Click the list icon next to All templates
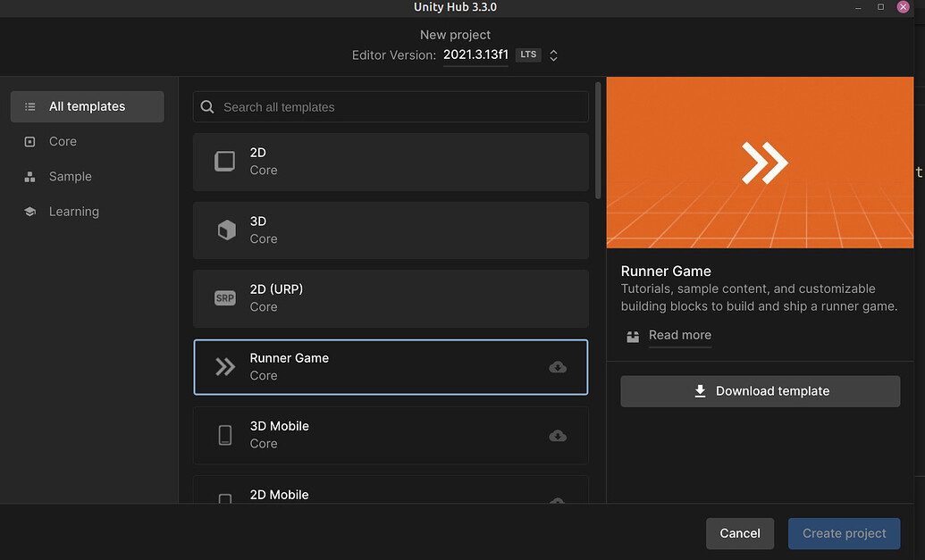This screenshot has height=560, width=925. tap(29, 106)
